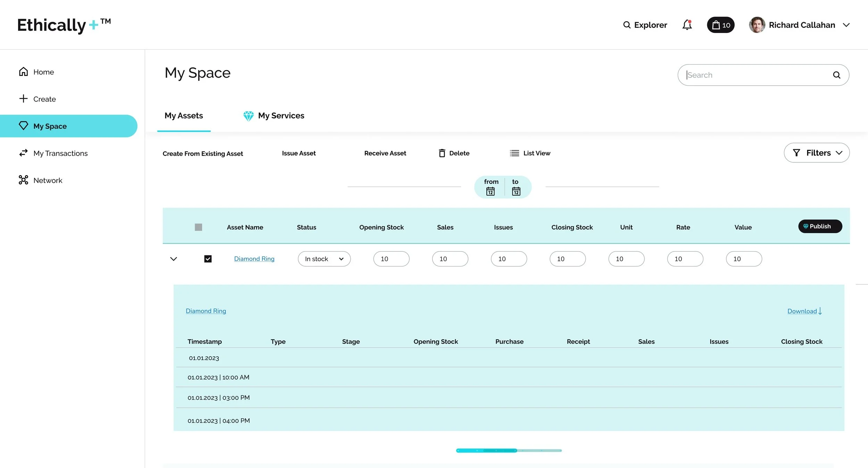Click the trash Delete icon
The image size is (868, 468).
pyautogui.click(x=442, y=153)
